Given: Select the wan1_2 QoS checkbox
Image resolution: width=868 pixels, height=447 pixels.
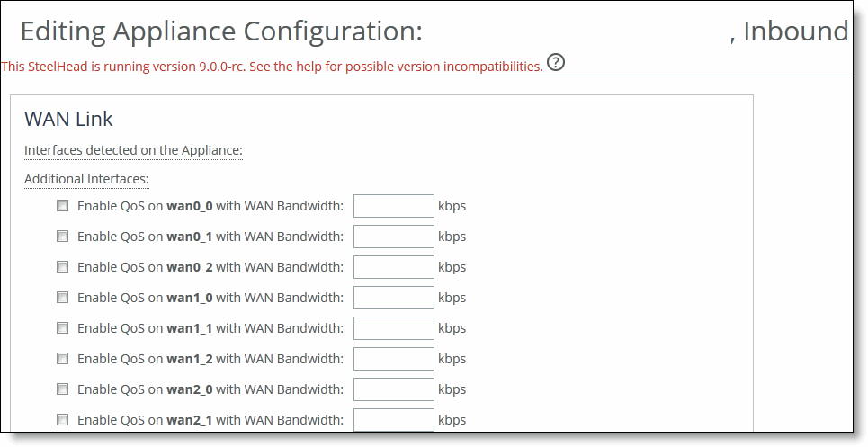Looking at the screenshot, I should click(63, 359).
